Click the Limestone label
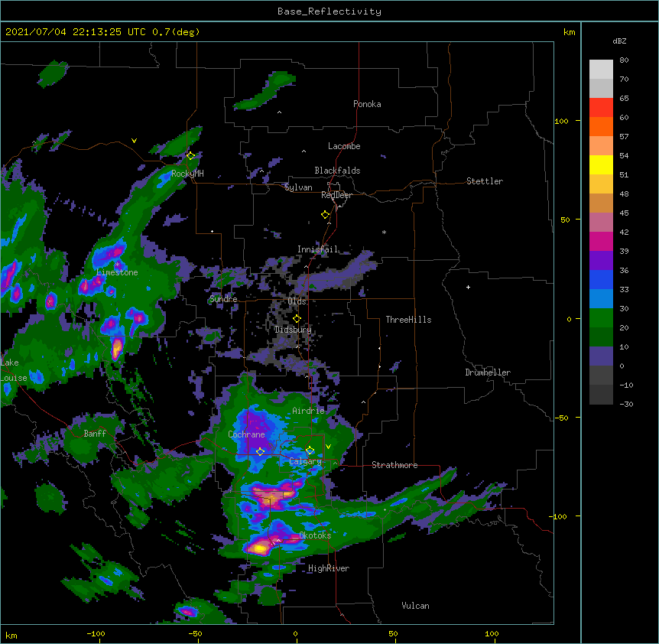Image resolution: width=659 pixels, height=644 pixels. tap(117, 272)
